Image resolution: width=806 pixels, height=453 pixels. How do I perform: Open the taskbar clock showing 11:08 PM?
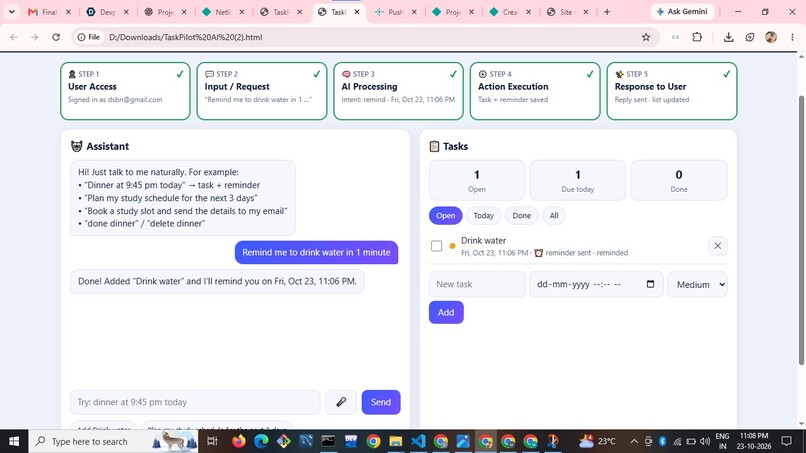(754, 441)
